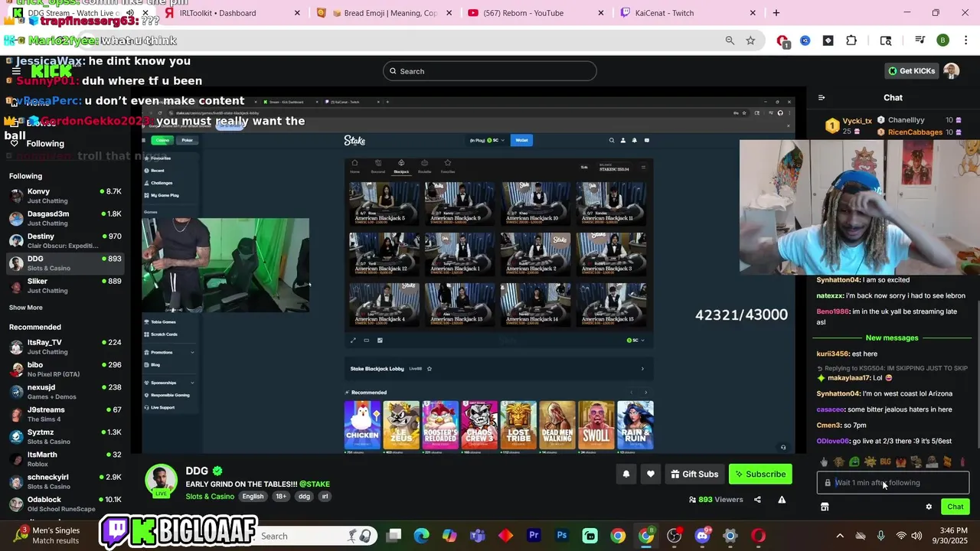Bookmark page with the star icon
Image resolution: width=980 pixels, height=551 pixels.
[x=750, y=41]
